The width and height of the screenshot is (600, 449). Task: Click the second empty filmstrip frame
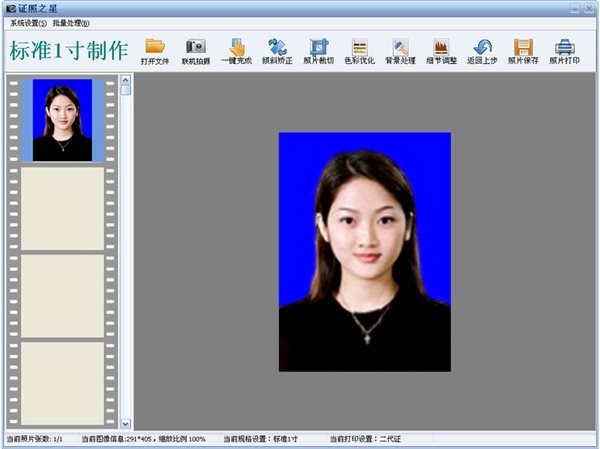pos(62,295)
